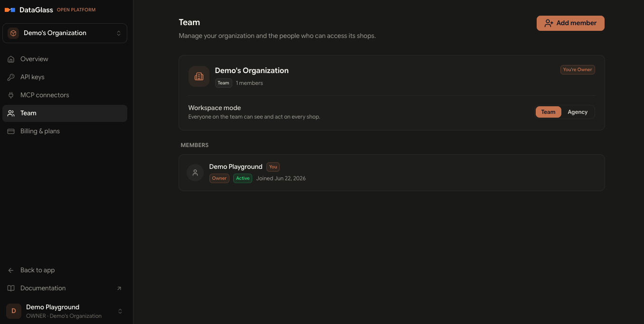Select Team workspace mode
Image resolution: width=644 pixels, height=324 pixels.
(x=548, y=112)
